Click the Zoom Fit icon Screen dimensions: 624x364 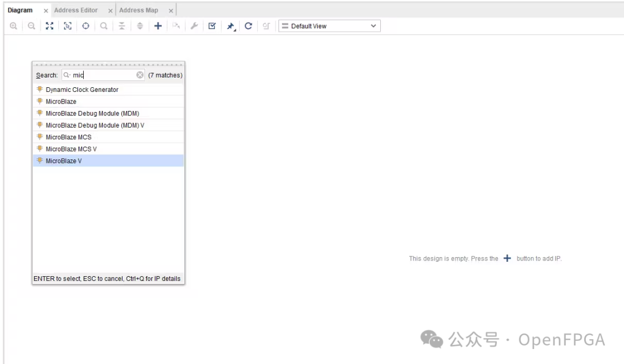click(x=49, y=26)
